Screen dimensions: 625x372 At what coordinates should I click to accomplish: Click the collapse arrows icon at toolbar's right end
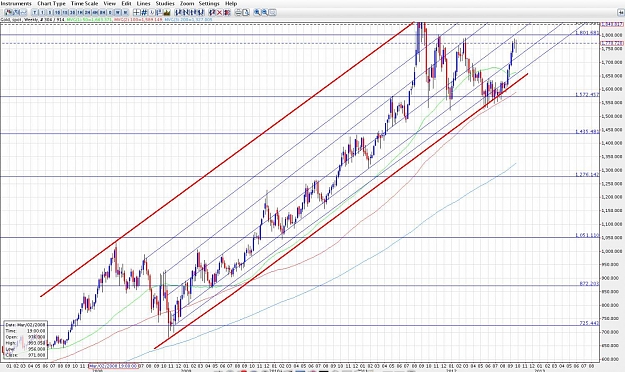pos(620,13)
